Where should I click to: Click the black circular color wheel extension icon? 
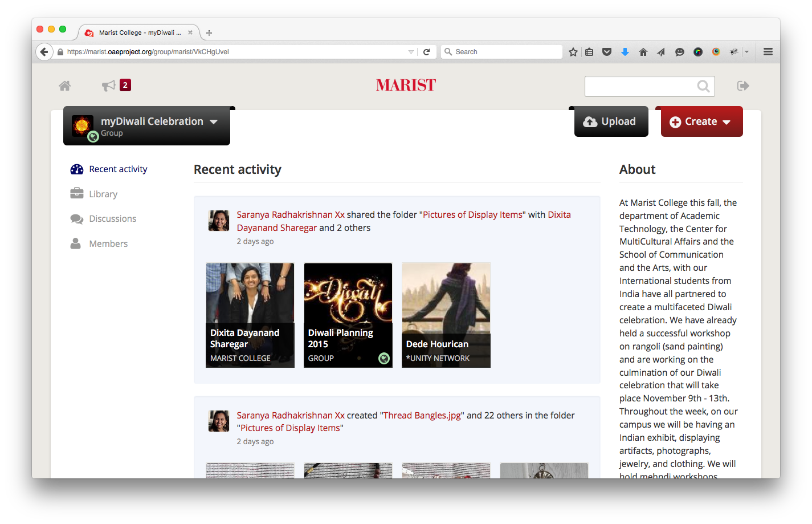[697, 52]
